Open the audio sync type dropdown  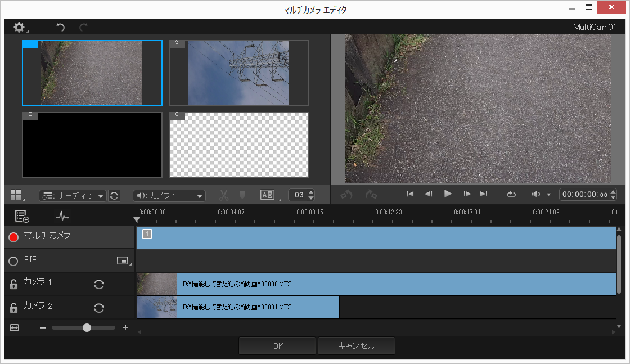point(73,196)
